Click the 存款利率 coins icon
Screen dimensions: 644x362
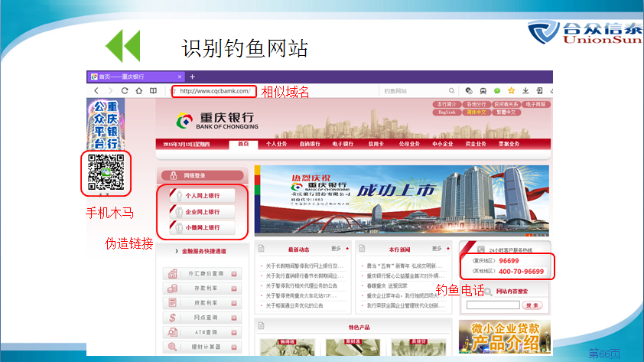coord(173,289)
